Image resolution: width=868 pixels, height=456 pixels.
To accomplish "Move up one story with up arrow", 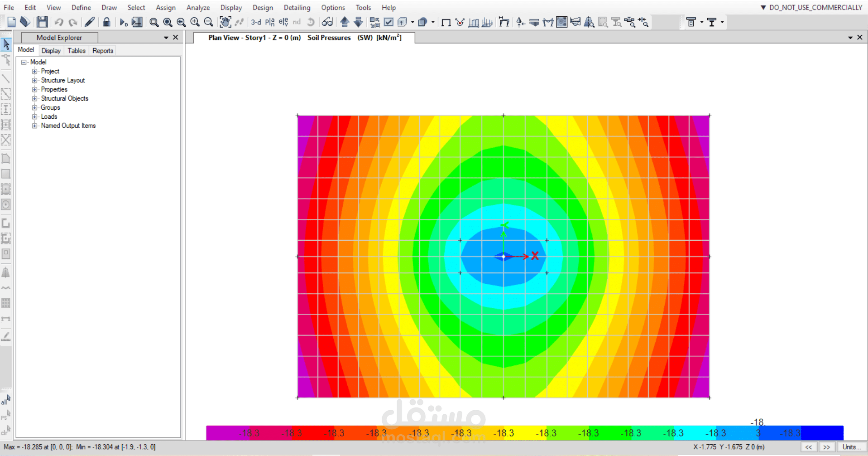I will point(345,22).
